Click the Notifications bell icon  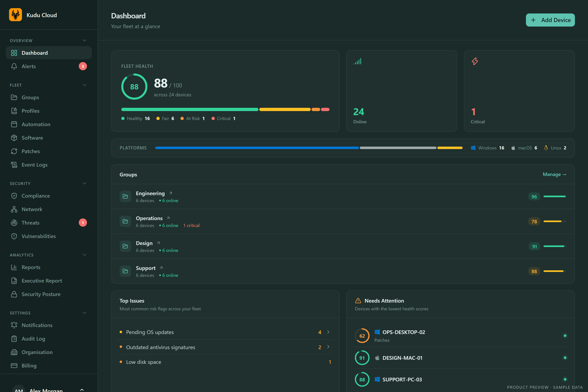click(x=14, y=325)
